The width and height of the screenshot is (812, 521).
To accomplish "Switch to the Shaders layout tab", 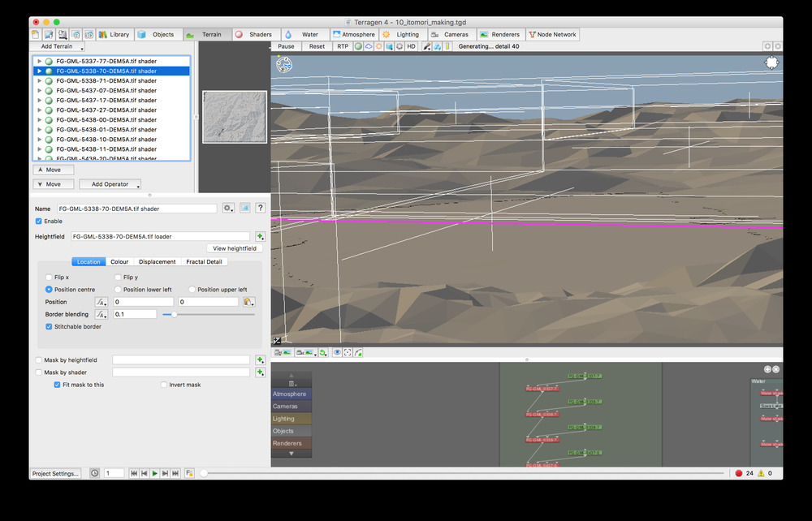I will [x=257, y=35].
